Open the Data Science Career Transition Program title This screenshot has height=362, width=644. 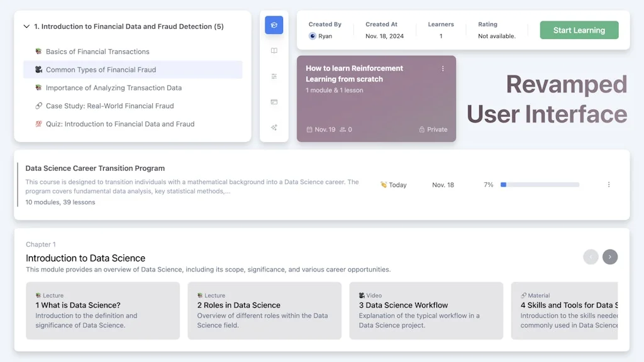95,168
